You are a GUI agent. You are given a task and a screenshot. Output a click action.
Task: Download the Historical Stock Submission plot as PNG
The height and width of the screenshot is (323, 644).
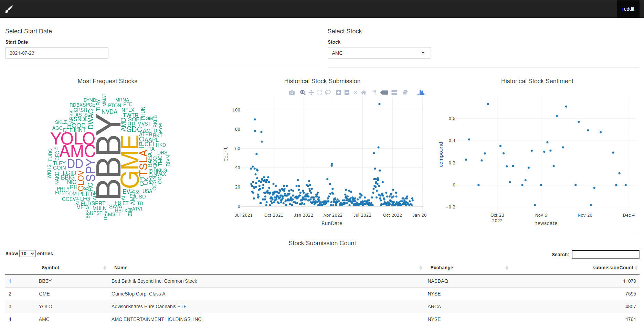point(292,93)
